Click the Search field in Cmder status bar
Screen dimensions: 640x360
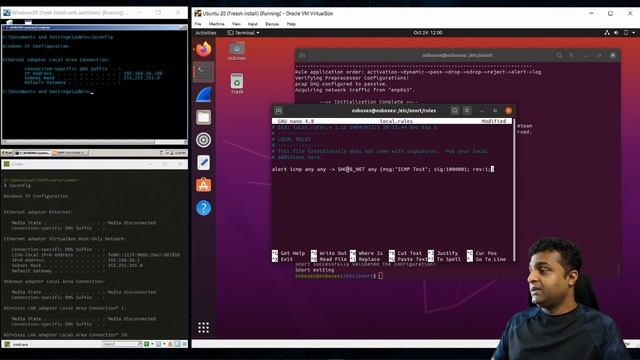pyautogui.click(x=121, y=344)
